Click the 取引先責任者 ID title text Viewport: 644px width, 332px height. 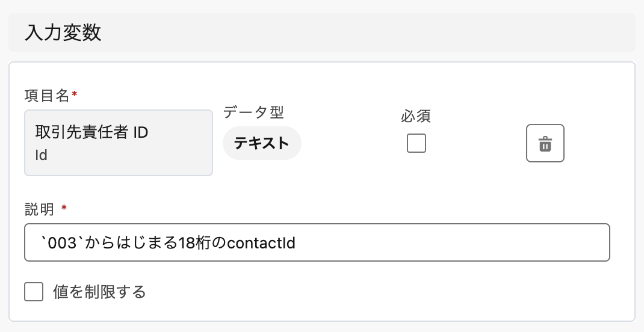pos(91,133)
